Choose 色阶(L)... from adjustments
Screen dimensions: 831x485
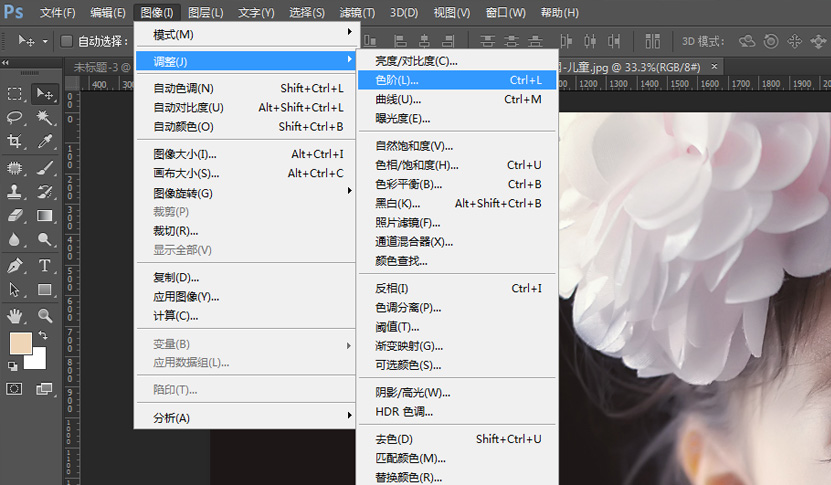(458, 80)
